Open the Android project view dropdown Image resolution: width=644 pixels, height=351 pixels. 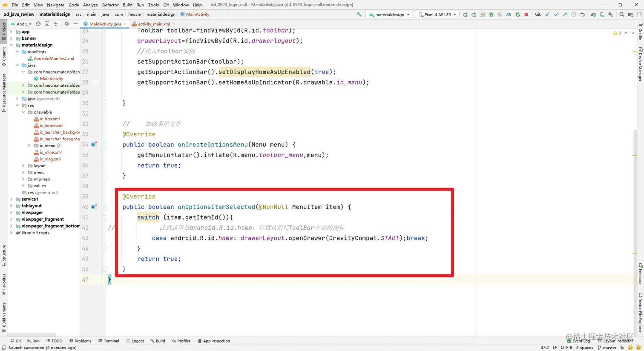(21, 24)
